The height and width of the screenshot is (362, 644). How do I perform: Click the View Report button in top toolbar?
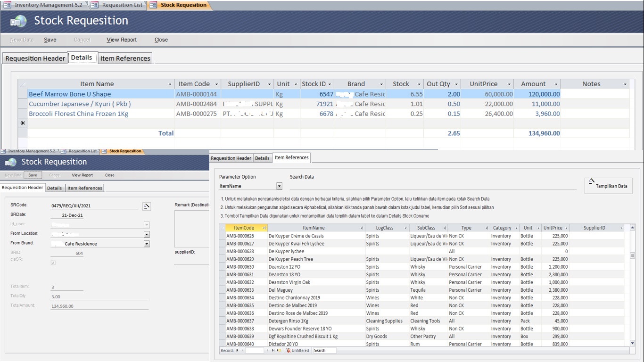(122, 40)
